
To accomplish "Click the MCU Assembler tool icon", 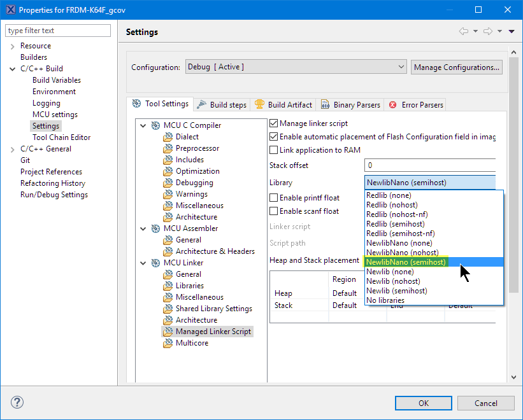I will (155, 228).
